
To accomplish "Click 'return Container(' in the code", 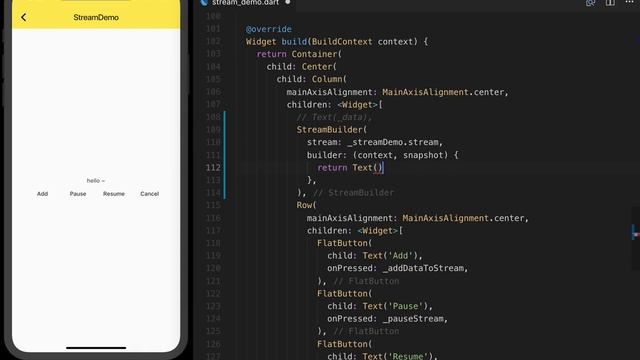I will tap(299, 54).
